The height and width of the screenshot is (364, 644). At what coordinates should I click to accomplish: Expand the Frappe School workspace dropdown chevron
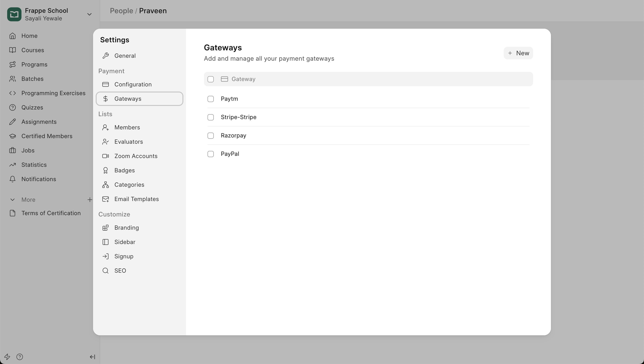[89, 14]
